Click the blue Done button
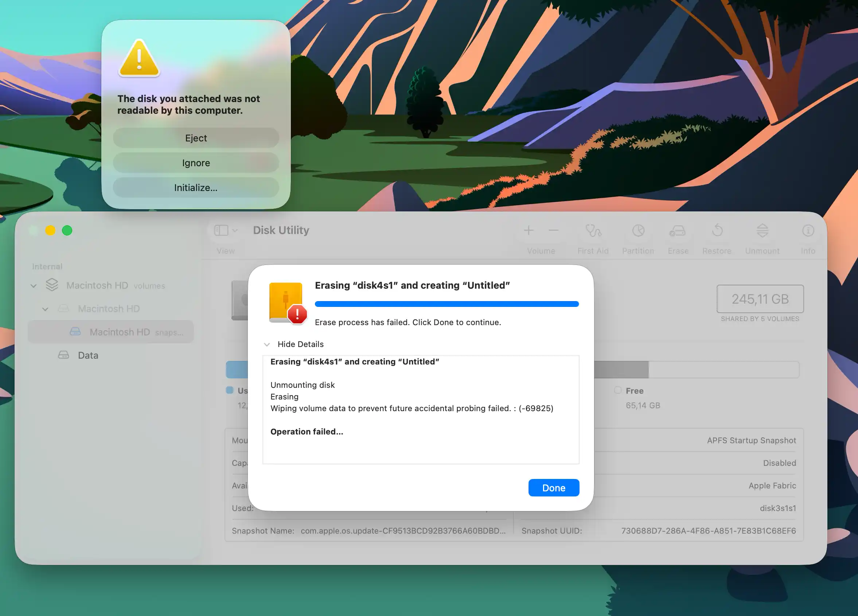The width and height of the screenshot is (858, 616). (553, 488)
